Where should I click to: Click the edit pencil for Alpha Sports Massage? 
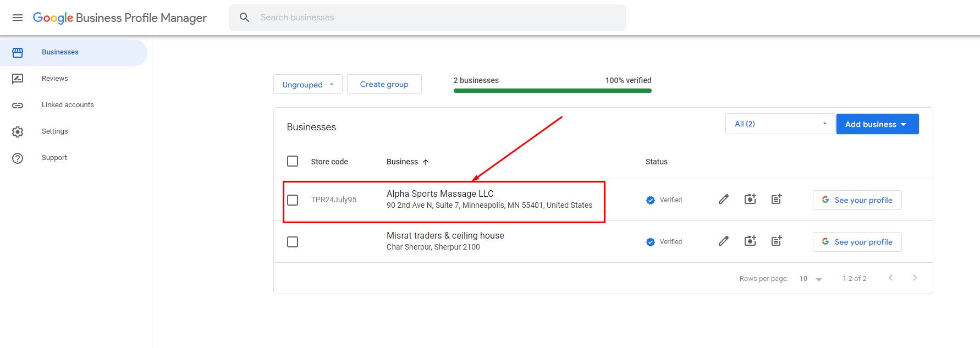tap(723, 200)
